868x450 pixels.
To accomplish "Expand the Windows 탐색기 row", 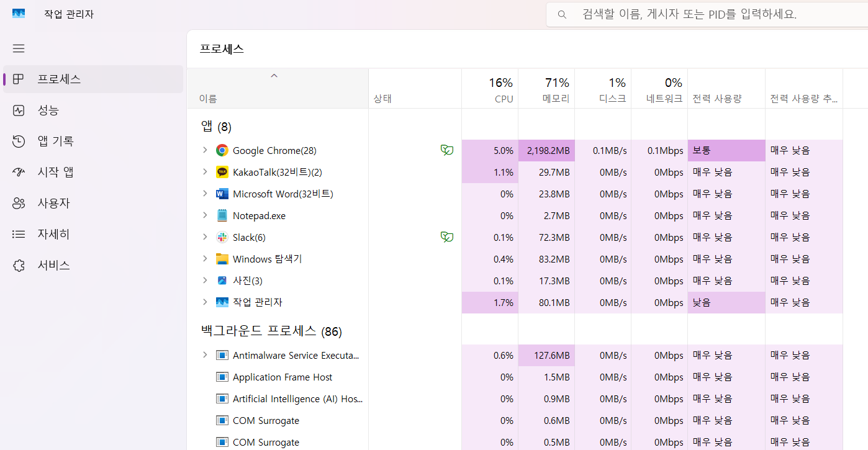I will coord(205,259).
